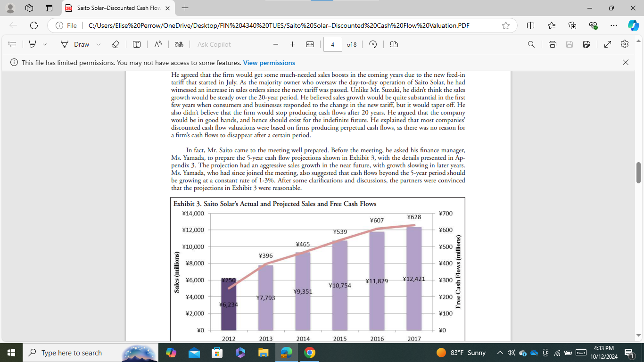
Task: Open View permissions link
Action: pos(269,62)
